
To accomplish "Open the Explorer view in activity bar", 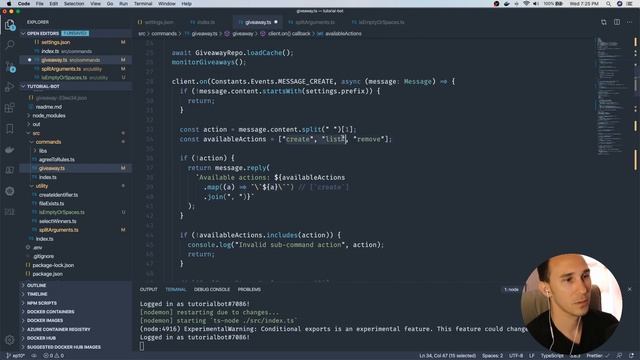I will (10, 25).
